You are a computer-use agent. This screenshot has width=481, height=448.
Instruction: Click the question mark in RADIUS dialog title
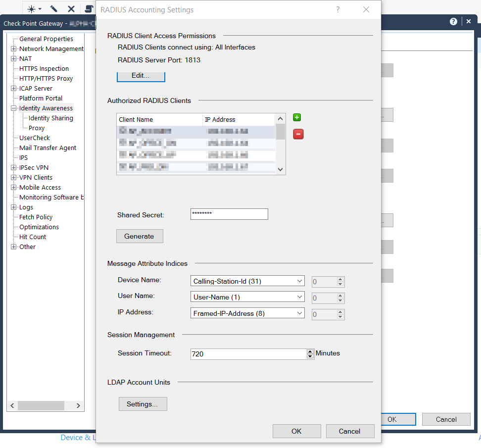(338, 9)
